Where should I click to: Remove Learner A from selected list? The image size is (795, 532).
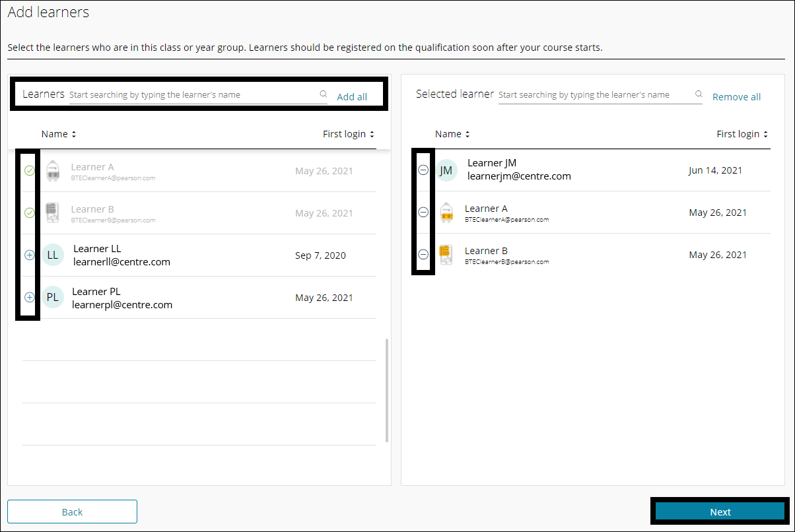coord(423,213)
